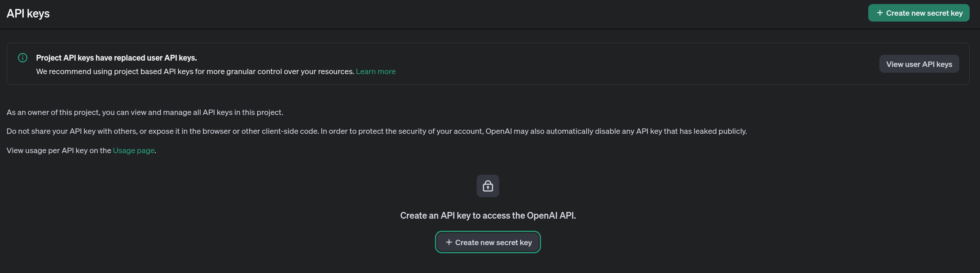Screen dimensions: 980x273
Task: Click 'Create an API key to access the OpenAI API' message
Action: click(x=488, y=216)
